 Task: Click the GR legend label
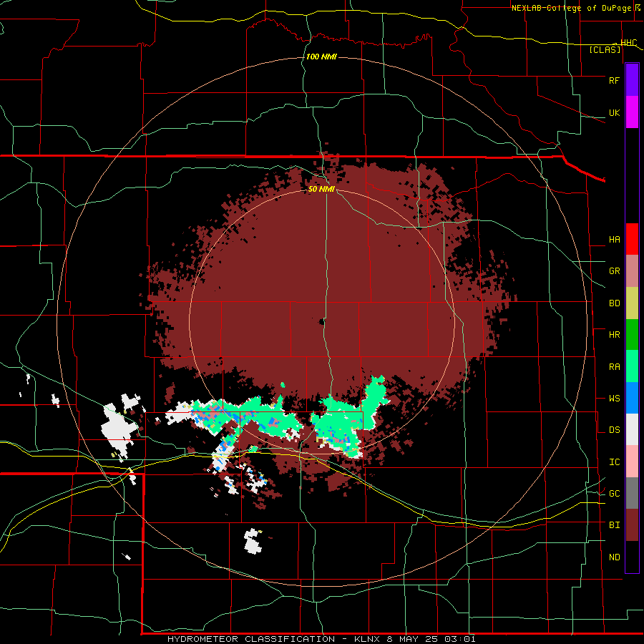point(614,271)
